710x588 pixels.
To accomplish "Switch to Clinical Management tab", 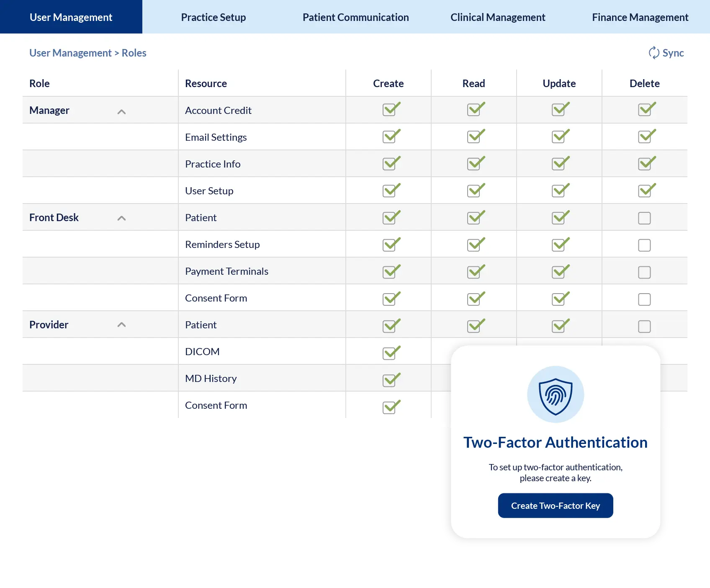I will point(498,17).
